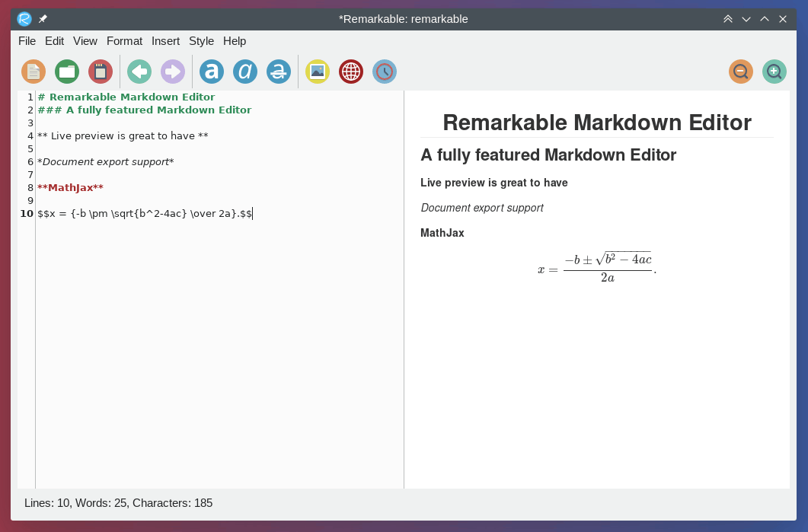This screenshot has height=532, width=808.
Task: Apply strikethrough formatting toolbar icon
Action: click(x=279, y=72)
